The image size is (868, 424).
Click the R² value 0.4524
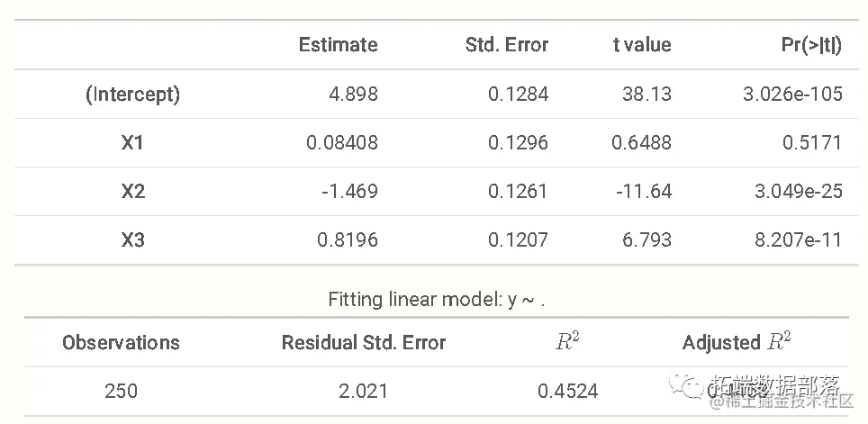[568, 392]
